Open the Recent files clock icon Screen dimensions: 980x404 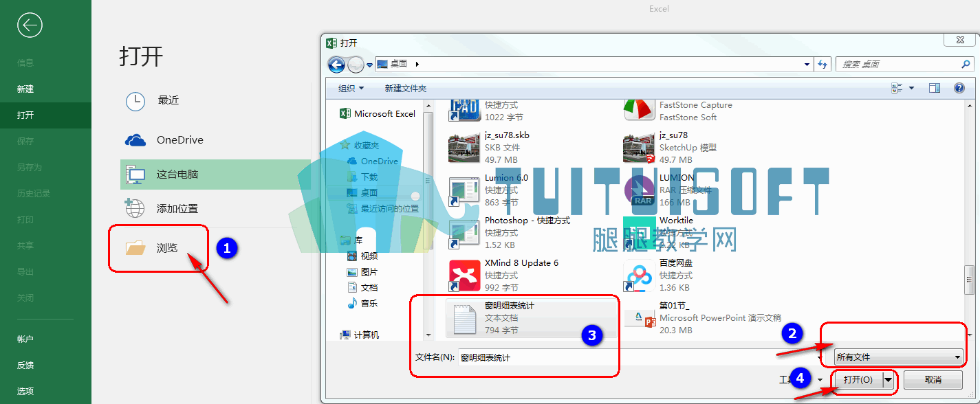click(x=135, y=101)
